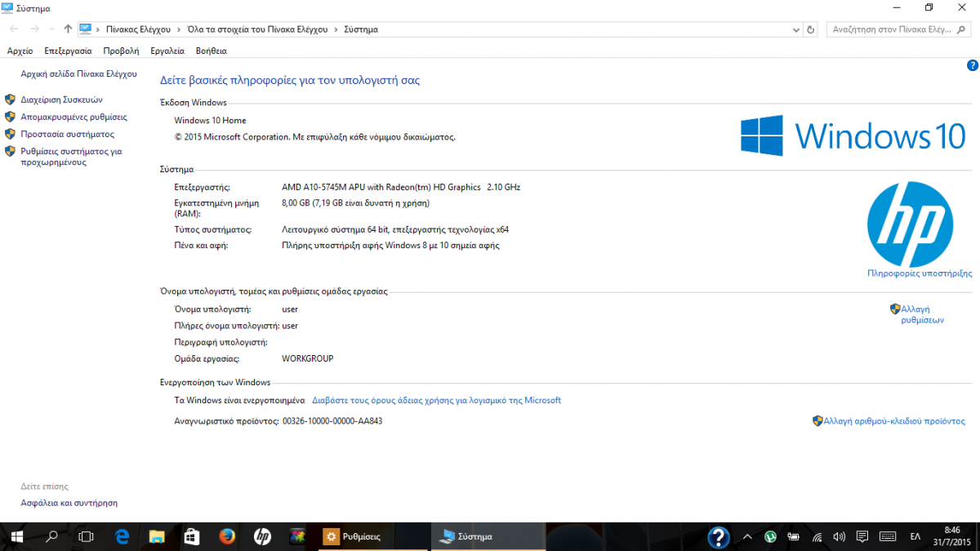This screenshot has height=551, width=980.
Task: Click the WORKGROUP workgroup value
Action: [308, 358]
